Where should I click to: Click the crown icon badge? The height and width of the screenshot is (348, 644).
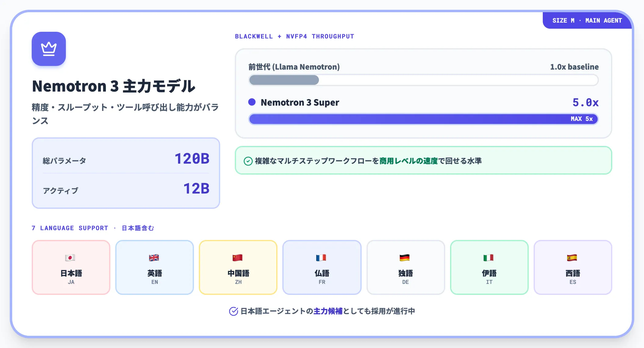(x=49, y=49)
